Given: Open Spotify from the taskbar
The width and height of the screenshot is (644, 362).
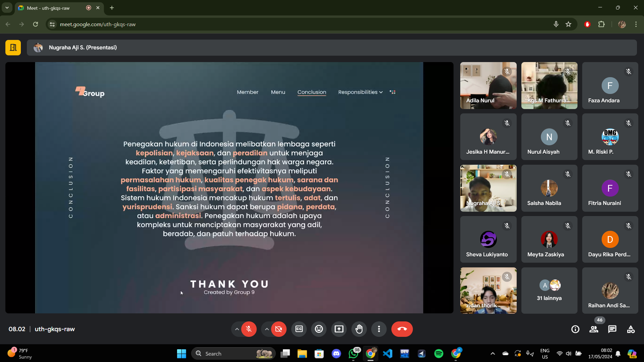Looking at the screenshot, I should (x=439, y=354).
